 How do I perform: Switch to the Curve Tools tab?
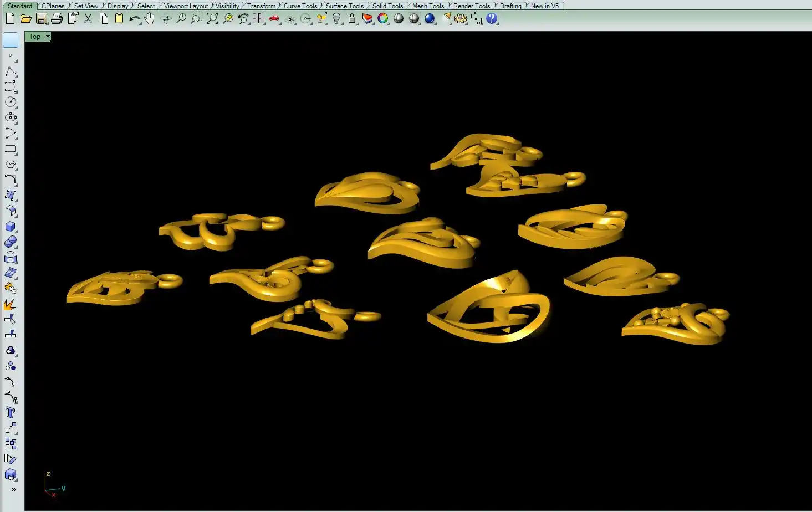coord(300,6)
